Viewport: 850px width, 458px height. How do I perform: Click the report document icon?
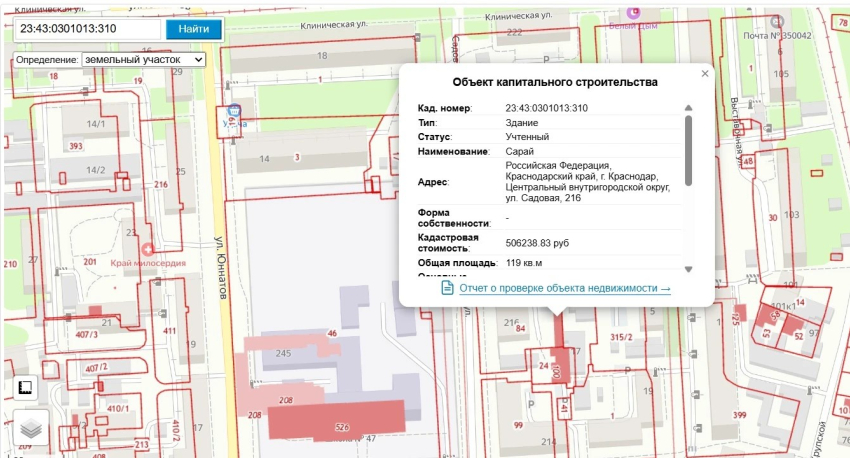(447, 288)
